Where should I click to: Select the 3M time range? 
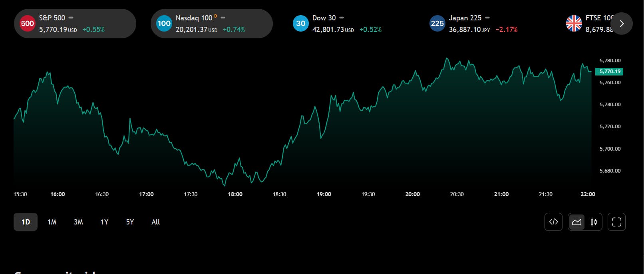pos(78,222)
